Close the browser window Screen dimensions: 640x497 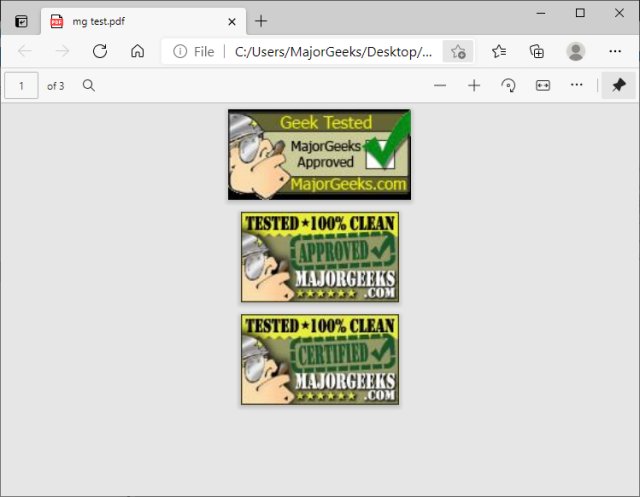(619, 13)
